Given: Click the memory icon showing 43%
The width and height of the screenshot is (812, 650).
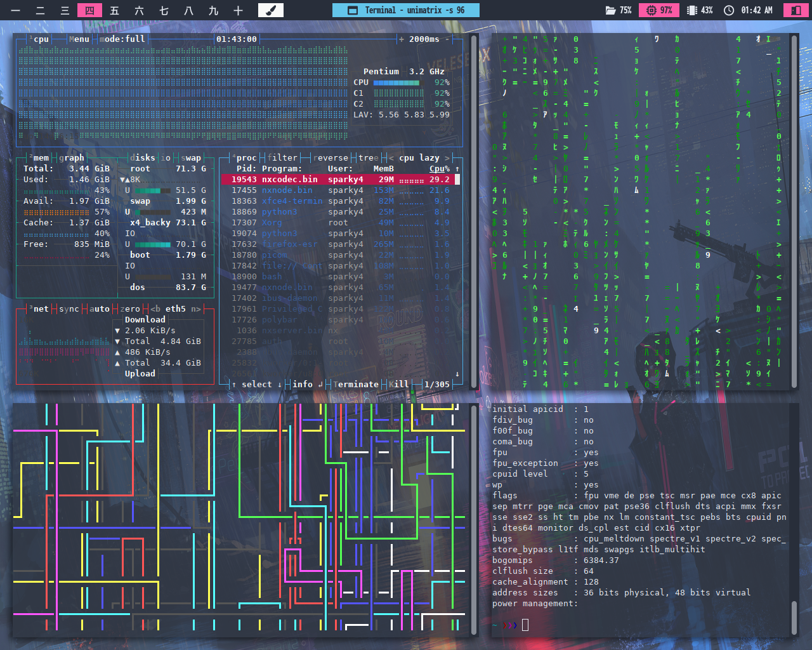Looking at the screenshot, I should [692, 10].
